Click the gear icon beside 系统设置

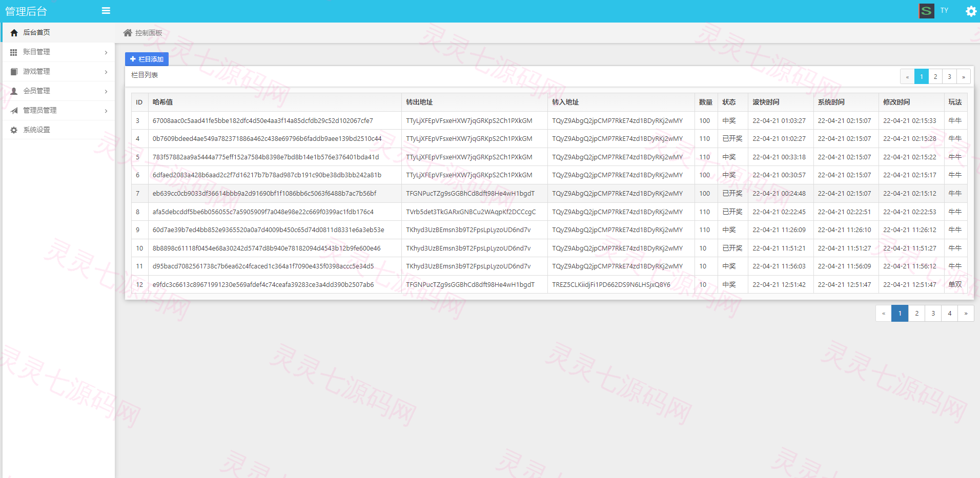point(14,130)
